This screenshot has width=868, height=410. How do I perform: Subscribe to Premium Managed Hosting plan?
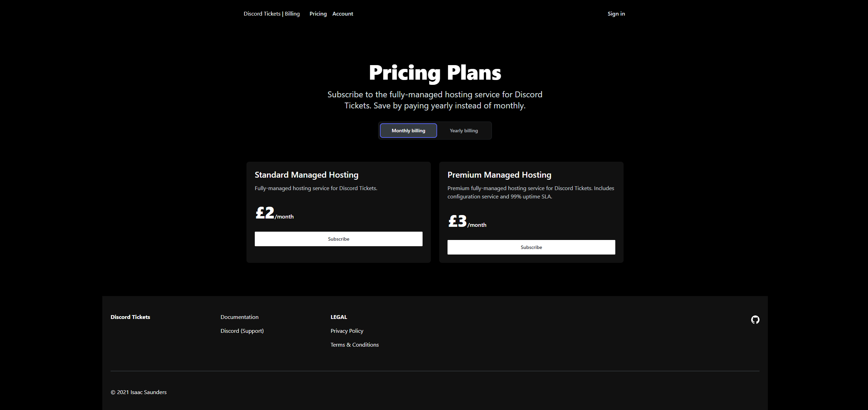point(531,247)
